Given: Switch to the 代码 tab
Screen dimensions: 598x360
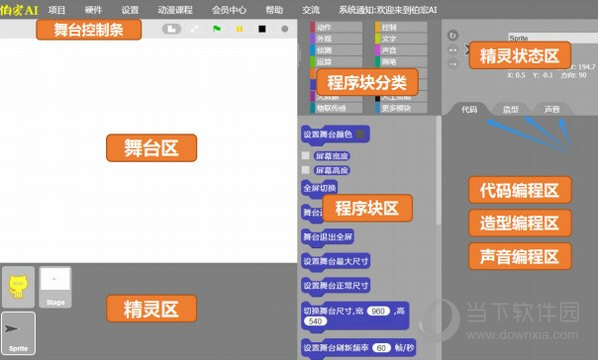Looking at the screenshot, I should 469,109.
